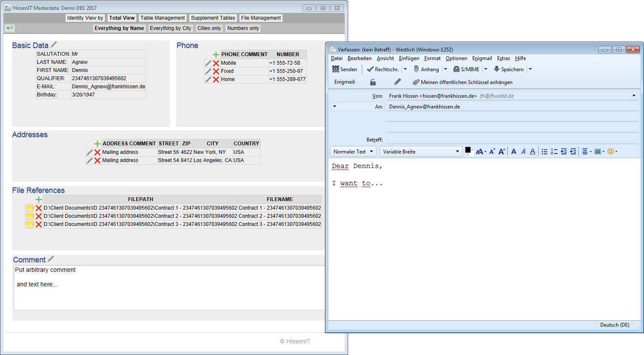
Task: Toggle italic formatting in composer
Action: (x=523, y=151)
